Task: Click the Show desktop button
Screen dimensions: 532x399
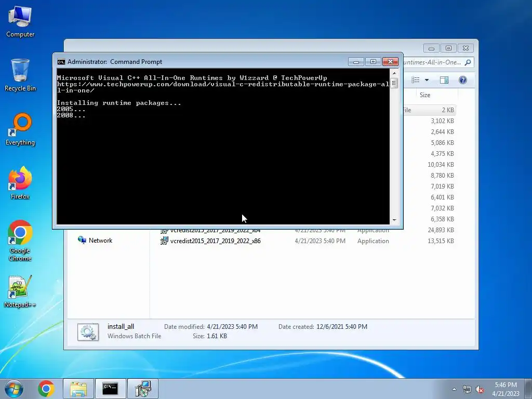Action: coord(528,389)
